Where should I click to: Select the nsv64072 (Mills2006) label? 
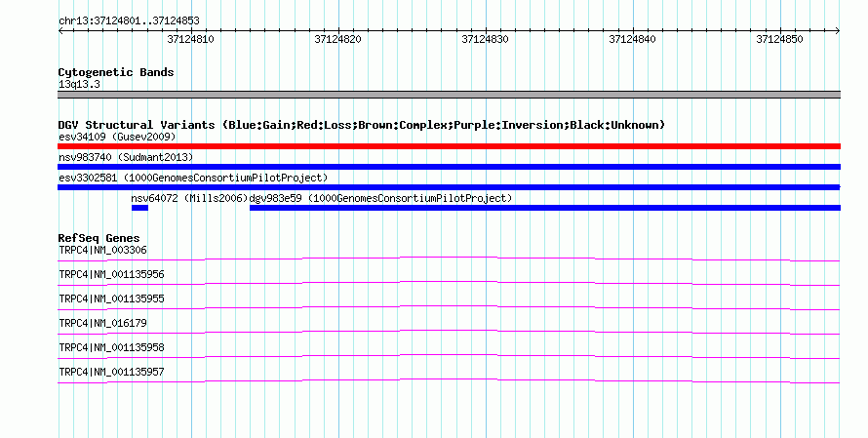(190, 198)
